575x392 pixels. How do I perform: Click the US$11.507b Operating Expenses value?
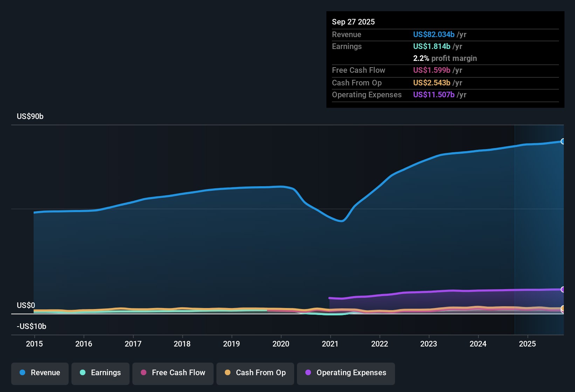point(434,94)
